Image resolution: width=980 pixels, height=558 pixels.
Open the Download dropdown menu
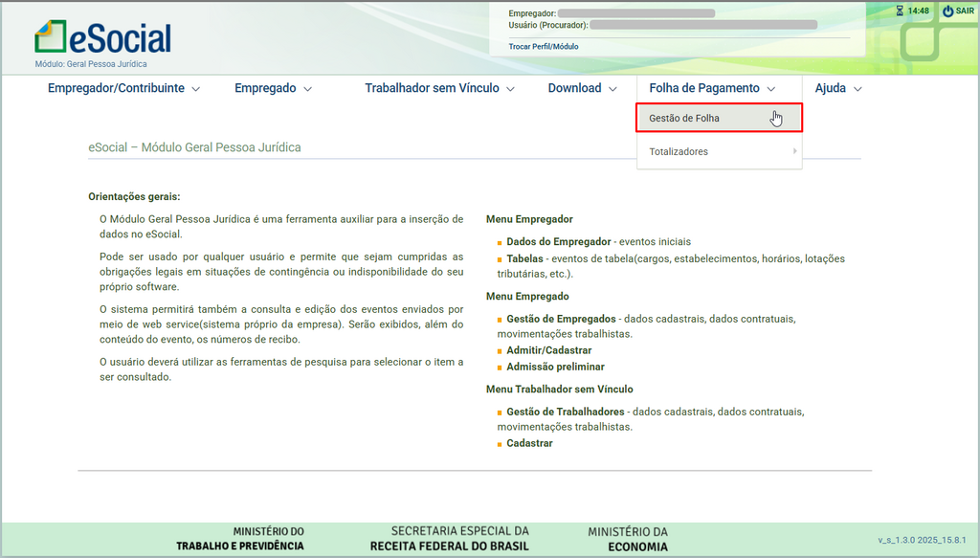[x=582, y=88]
